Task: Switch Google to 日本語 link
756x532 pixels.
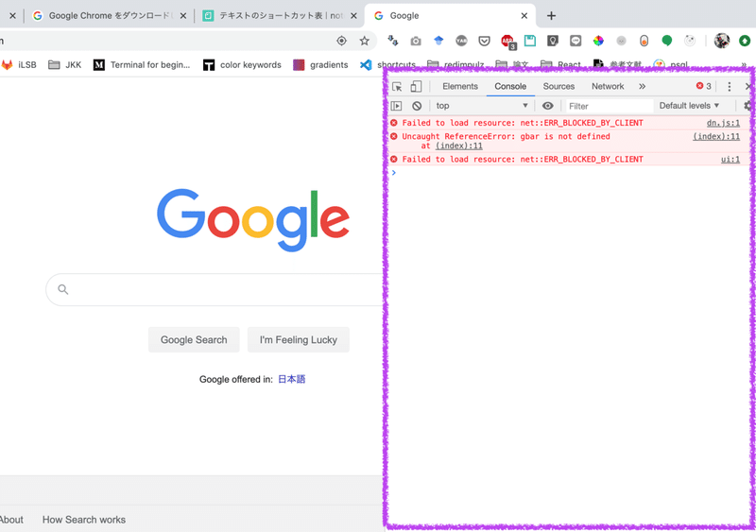Action: pyautogui.click(x=292, y=379)
